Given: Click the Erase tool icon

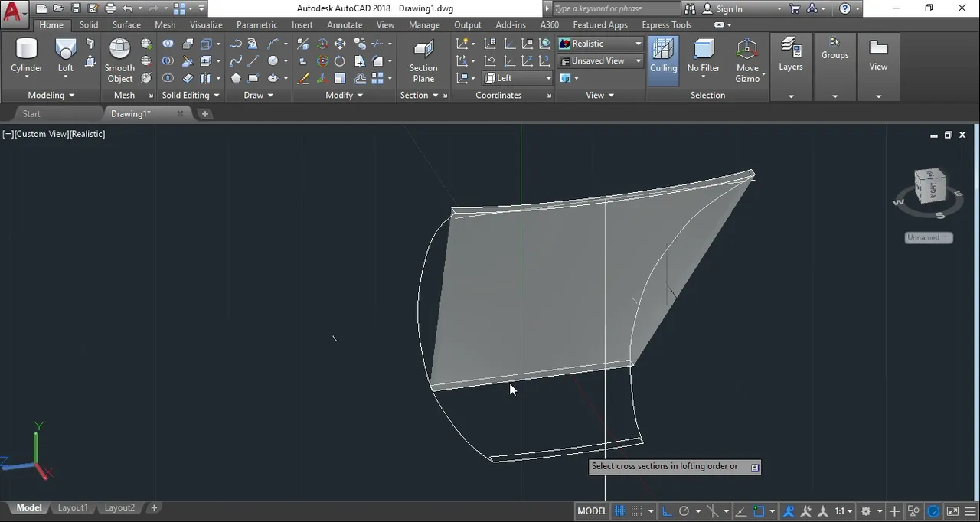Looking at the screenshot, I should click(x=303, y=78).
